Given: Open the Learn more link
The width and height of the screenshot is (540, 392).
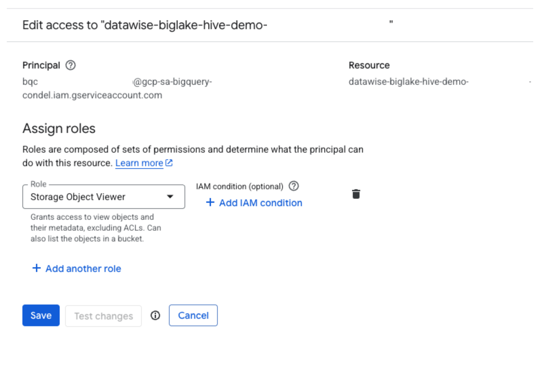Looking at the screenshot, I should coord(139,163).
